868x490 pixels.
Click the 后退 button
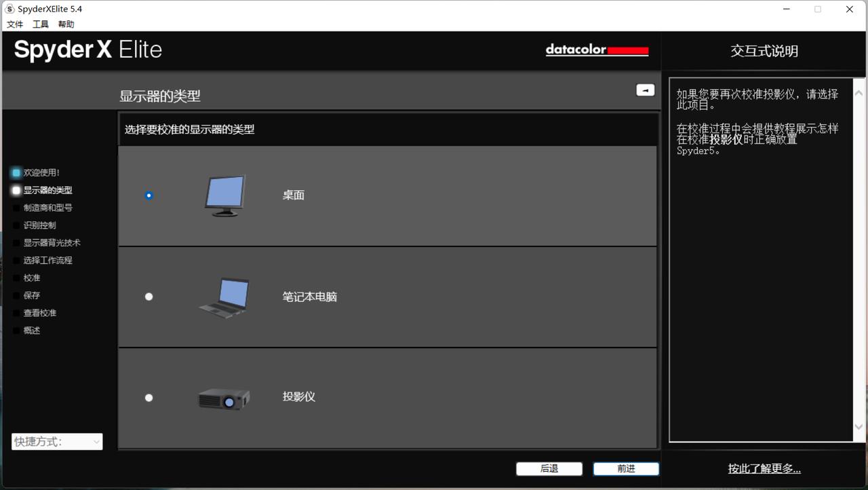[x=549, y=469]
